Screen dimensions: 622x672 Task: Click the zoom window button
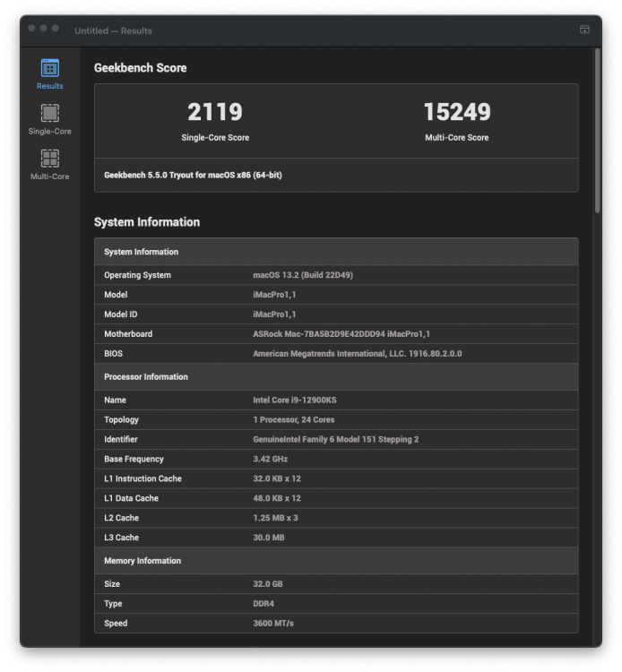click(56, 29)
